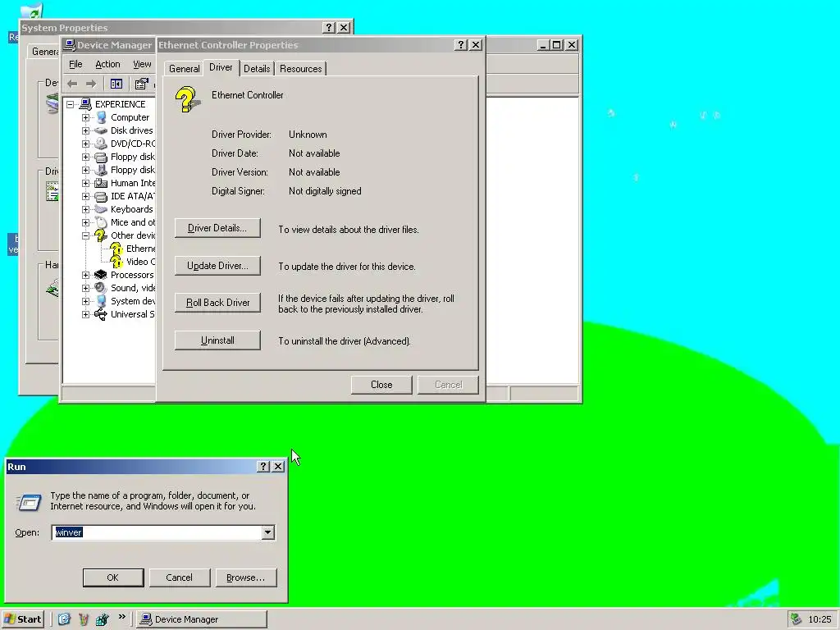Select the System devices category icon
This screenshot has width=840, height=630.
(101, 301)
